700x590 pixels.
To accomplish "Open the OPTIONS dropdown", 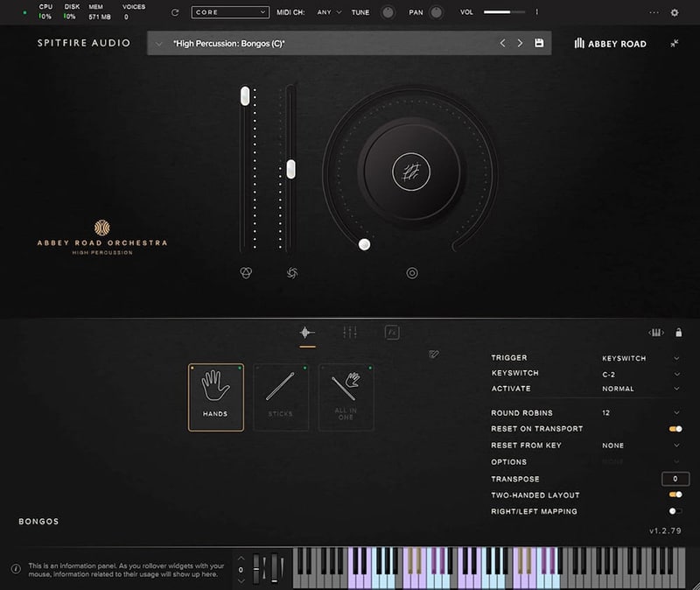I will (640, 461).
